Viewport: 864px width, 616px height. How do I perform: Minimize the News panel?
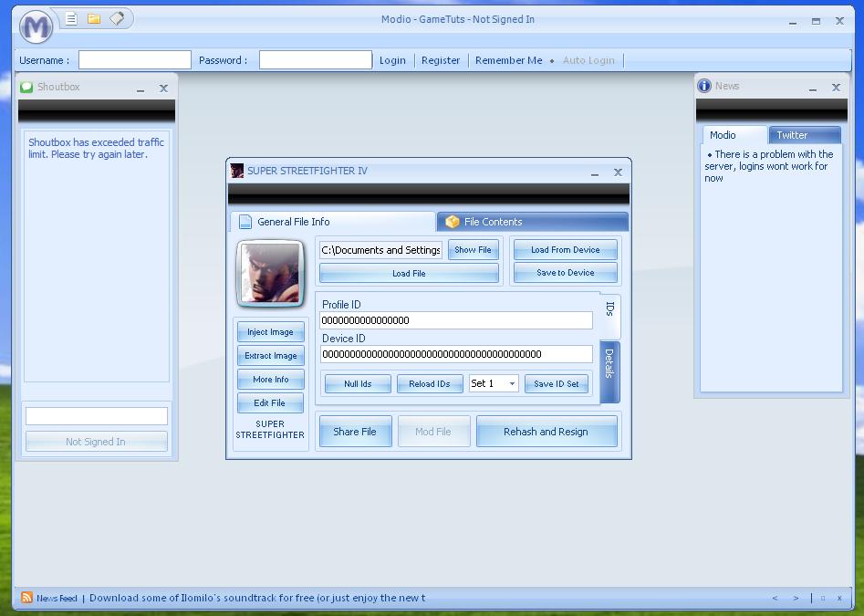pos(813,88)
